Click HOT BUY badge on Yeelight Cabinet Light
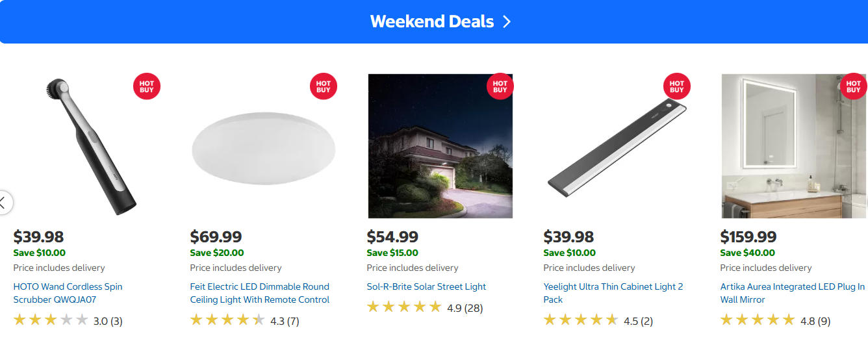Image resolution: width=868 pixels, height=343 pixels. tap(676, 86)
